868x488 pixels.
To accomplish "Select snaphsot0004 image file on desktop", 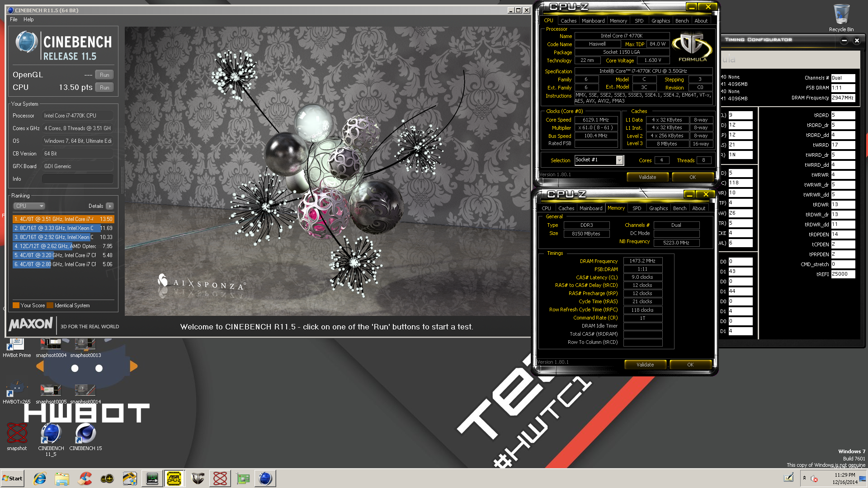I will click(x=51, y=348).
